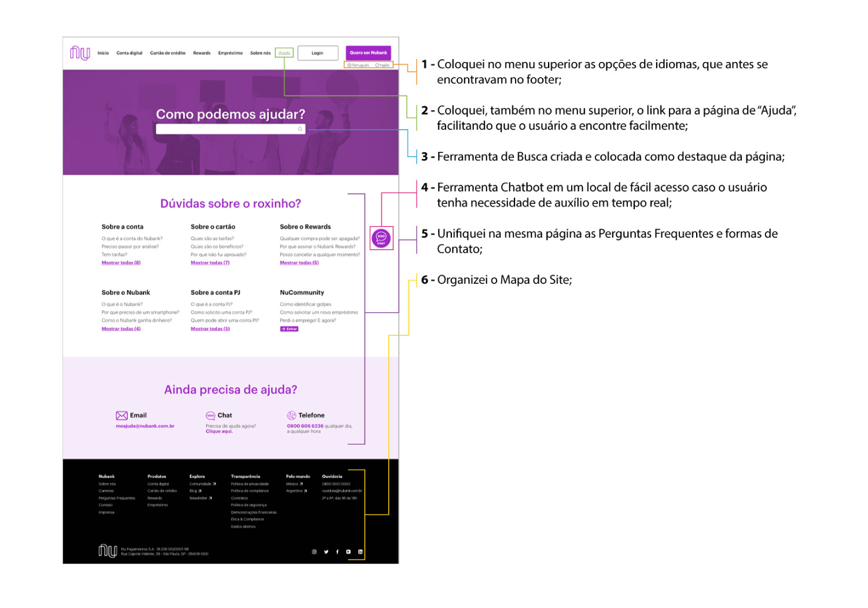The width and height of the screenshot is (868, 608).
Task: Open Cartão de crédito in the top menu
Action: tap(168, 53)
